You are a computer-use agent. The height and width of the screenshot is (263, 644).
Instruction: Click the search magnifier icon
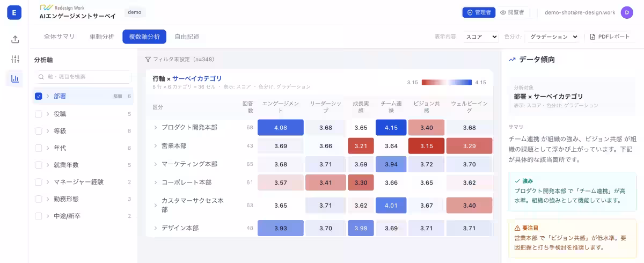41,77
